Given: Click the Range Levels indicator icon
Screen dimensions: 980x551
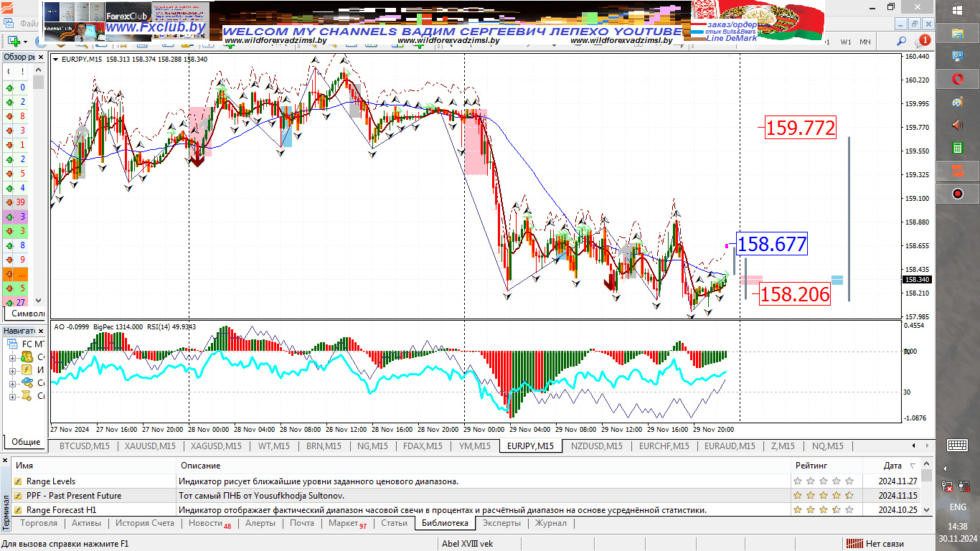Looking at the screenshot, I should click(x=19, y=481).
